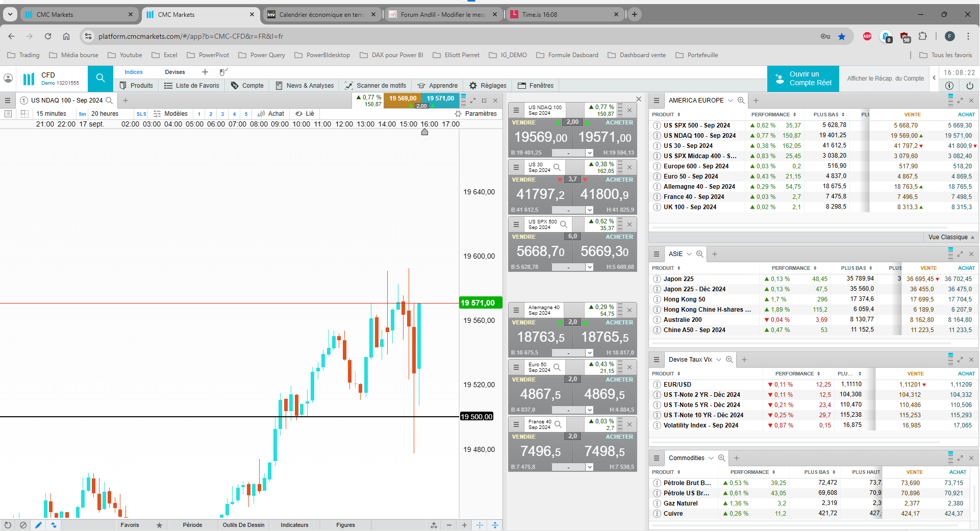Click Ouvrir un Compte Réel button
The height and width of the screenshot is (531, 980).
click(803, 79)
